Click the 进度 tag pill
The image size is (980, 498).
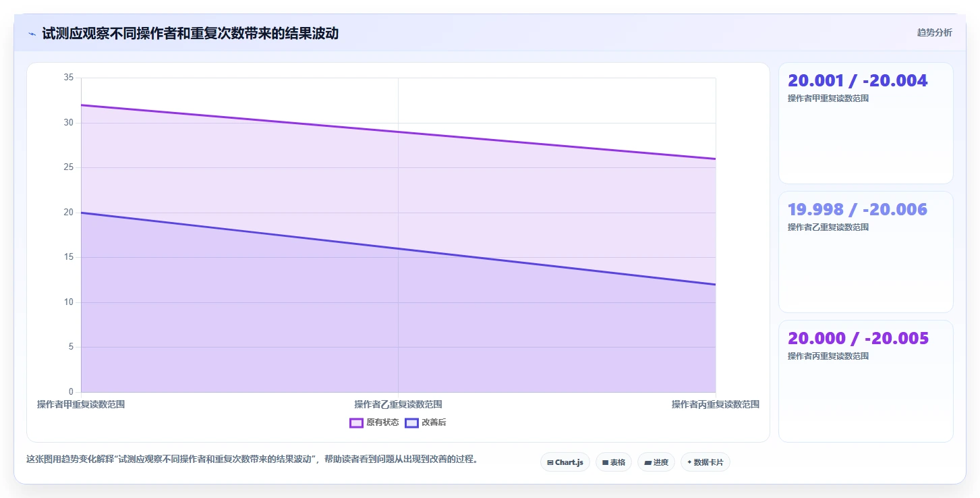[x=656, y=462]
